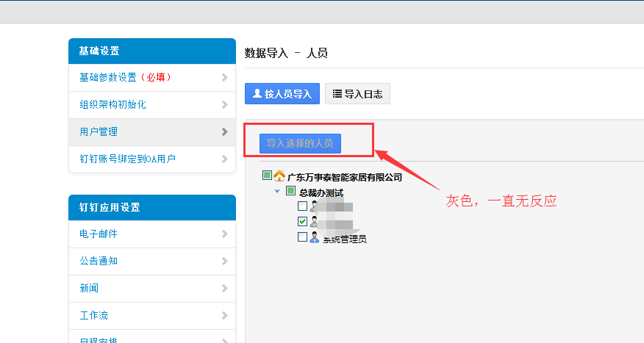This screenshot has height=343, width=644.
Task: Click the 按人员导入 button
Action: pos(282,93)
